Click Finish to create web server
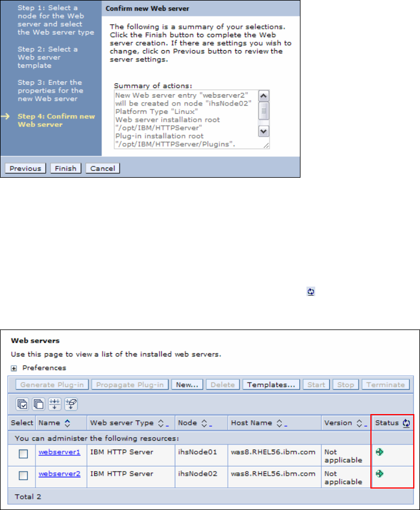The height and width of the screenshot is (510, 420). pyautogui.click(x=65, y=169)
